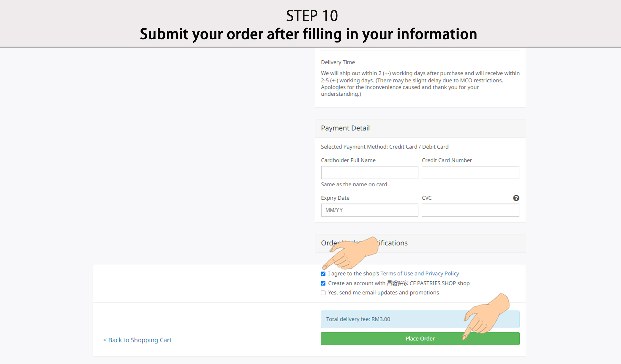Viewport: 621px width, 364px height.
Task: Open the Terms of Use and Privacy Policy link
Action: 419,273
